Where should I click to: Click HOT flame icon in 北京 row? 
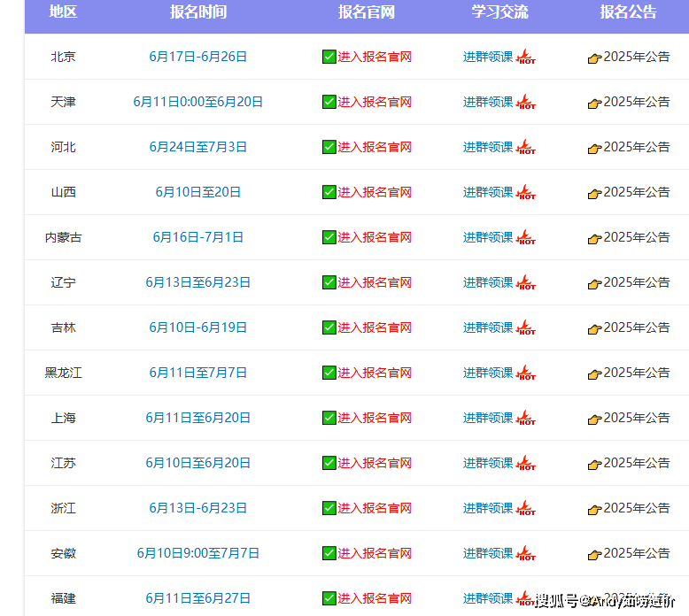pyautogui.click(x=525, y=57)
